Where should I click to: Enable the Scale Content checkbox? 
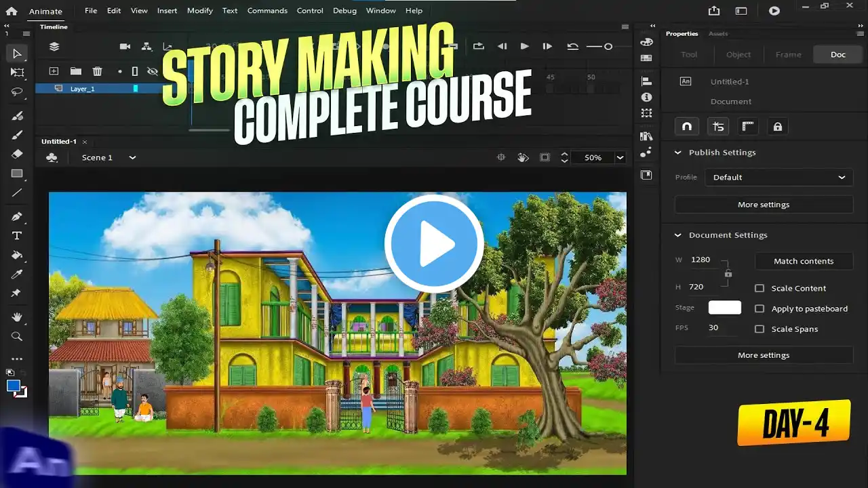(759, 288)
